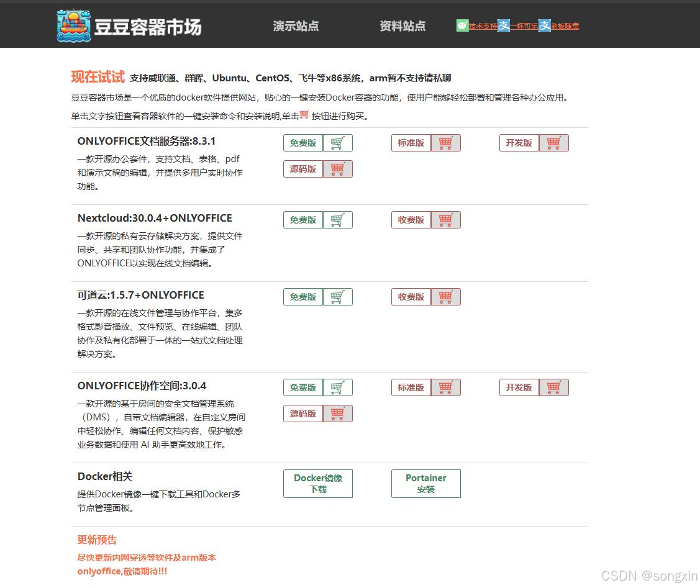Click the ONLYOFFICE文档服务器:8.3.1 title
This screenshot has width=700, height=588.
(x=147, y=142)
